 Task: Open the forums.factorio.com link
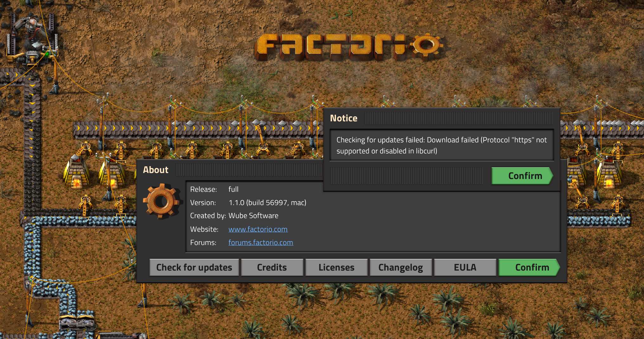coord(261,242)
